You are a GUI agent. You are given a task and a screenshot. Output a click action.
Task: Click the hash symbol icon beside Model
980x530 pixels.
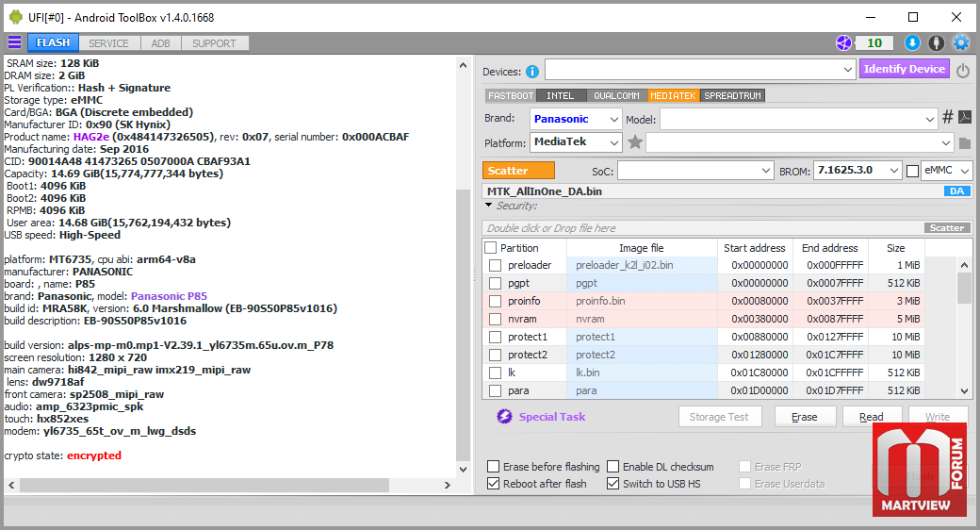948,117
